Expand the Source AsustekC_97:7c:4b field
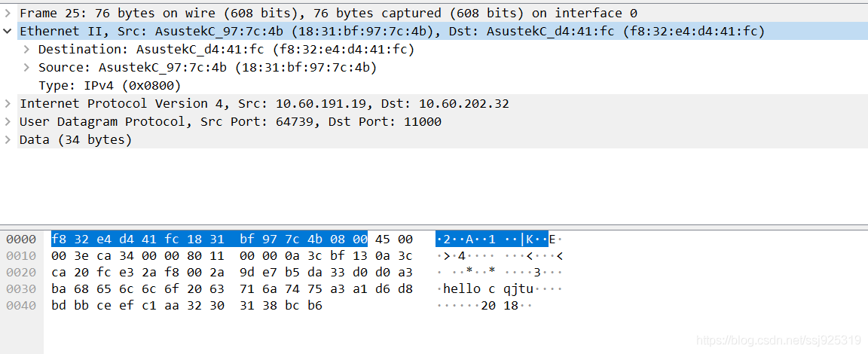This screenshot has height=354, width=868. pyautogui.click(x=26, y=68)
